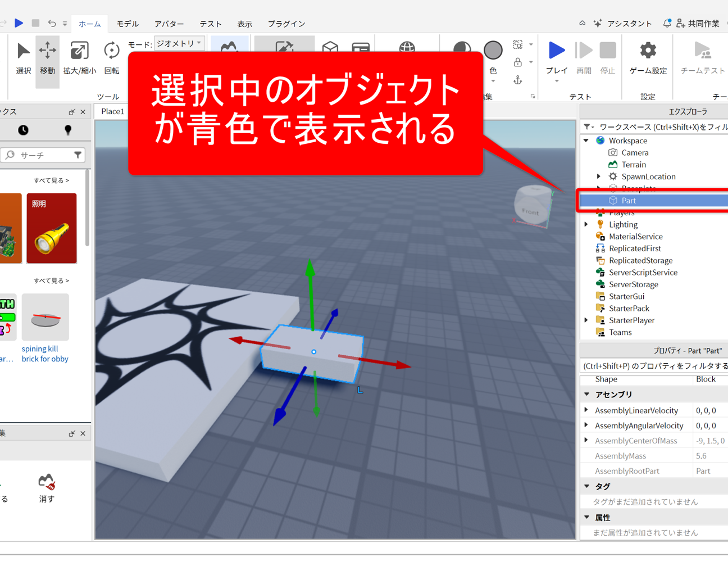Image resolution: width=728 pixels, height=575 pixels.
Task: Open the ジオメトリ mode dropdown
Action: click(x=179, y=43)
